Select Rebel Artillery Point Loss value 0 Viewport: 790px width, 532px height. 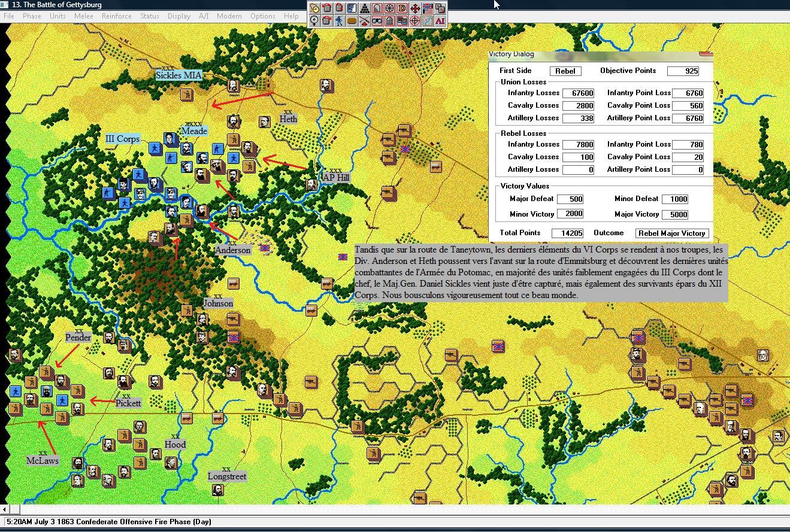pos(688,170)
